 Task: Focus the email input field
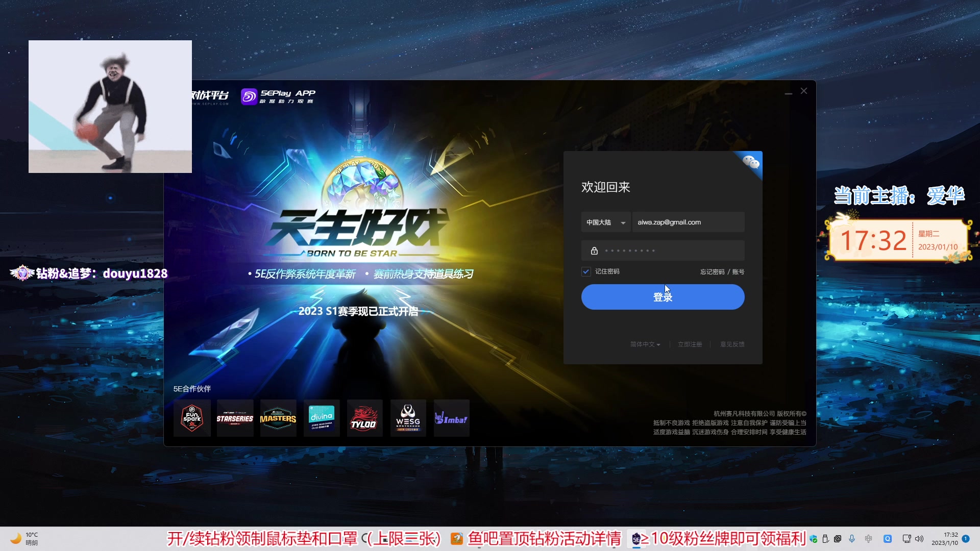(688, 222)
